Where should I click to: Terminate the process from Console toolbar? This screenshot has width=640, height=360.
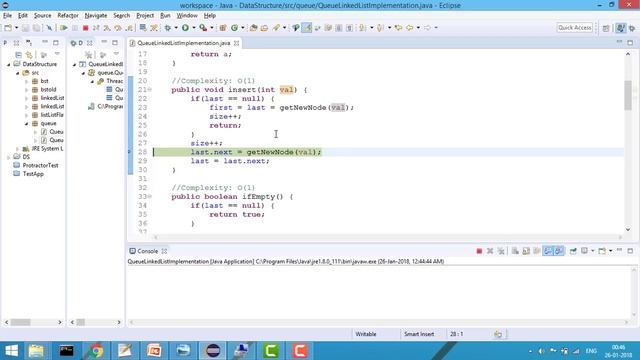pos(479,251)
